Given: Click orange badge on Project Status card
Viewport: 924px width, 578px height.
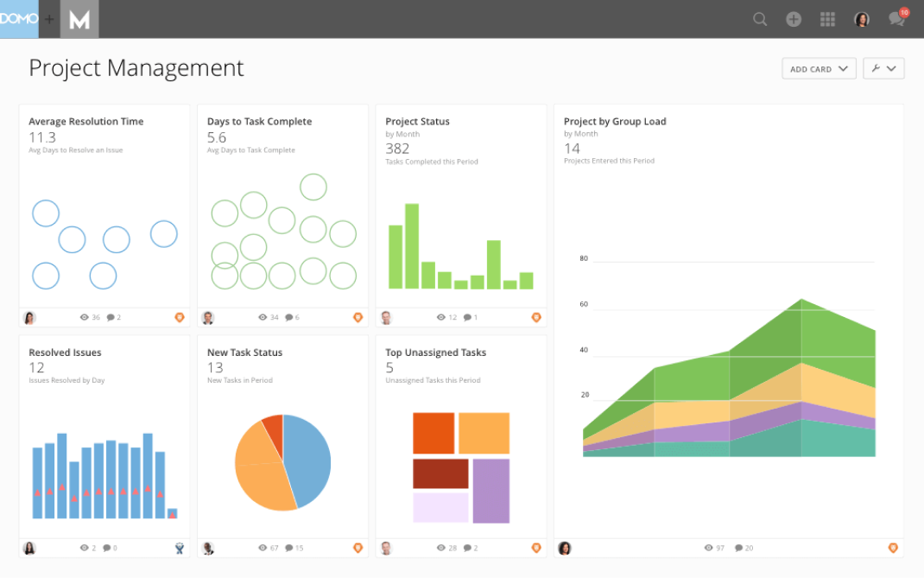Looking at the screenshot, I should coord(536,317).
